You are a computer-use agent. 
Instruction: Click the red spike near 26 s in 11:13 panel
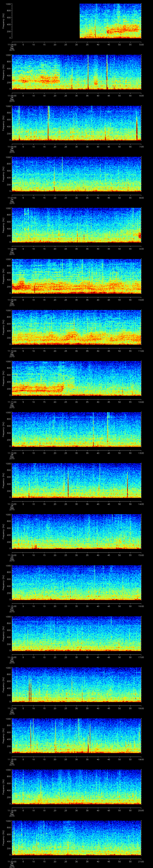pyautogui.click(x=68, y=484)
